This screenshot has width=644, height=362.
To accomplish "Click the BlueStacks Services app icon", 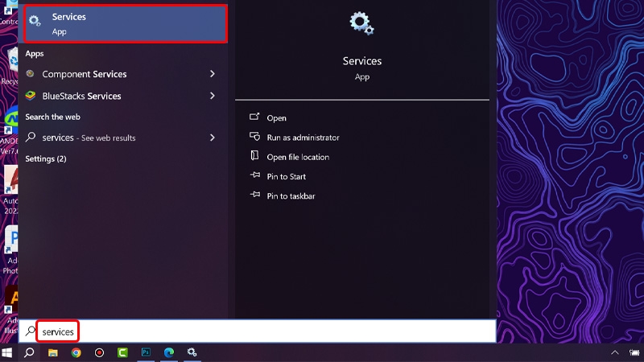I will point(31,96).
